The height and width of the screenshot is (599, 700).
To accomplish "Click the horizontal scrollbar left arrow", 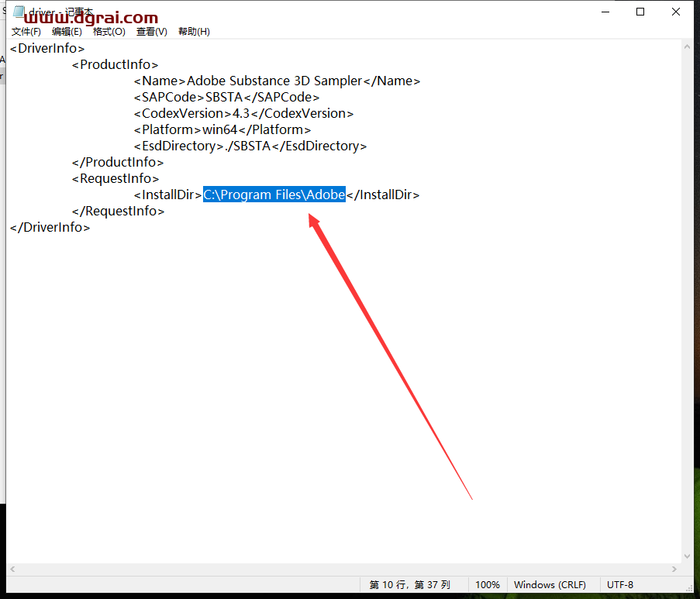I will 12,569.
